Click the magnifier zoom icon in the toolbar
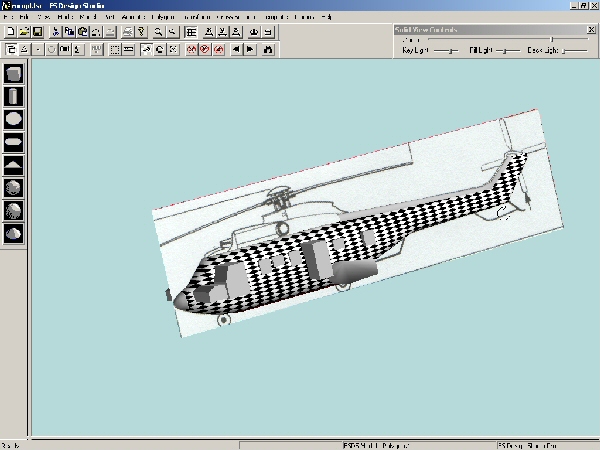600x450 pixels. pos(158,32)
